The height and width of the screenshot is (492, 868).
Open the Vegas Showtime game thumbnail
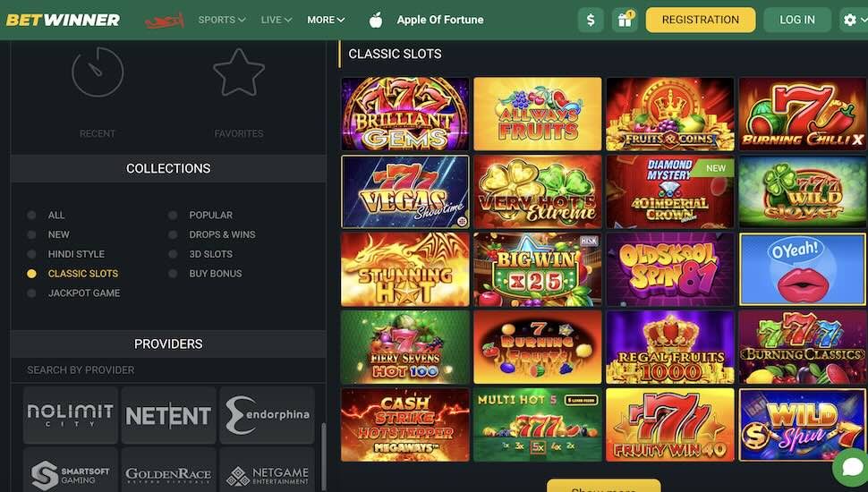(405, 192)
